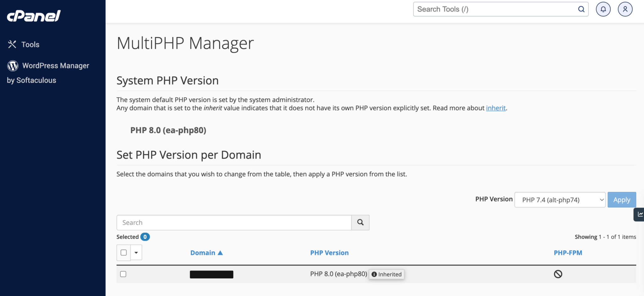The height and width of the screenshot is (296, 644).
Task: Open the PHP Version dropdown
Action: (560, 200)
